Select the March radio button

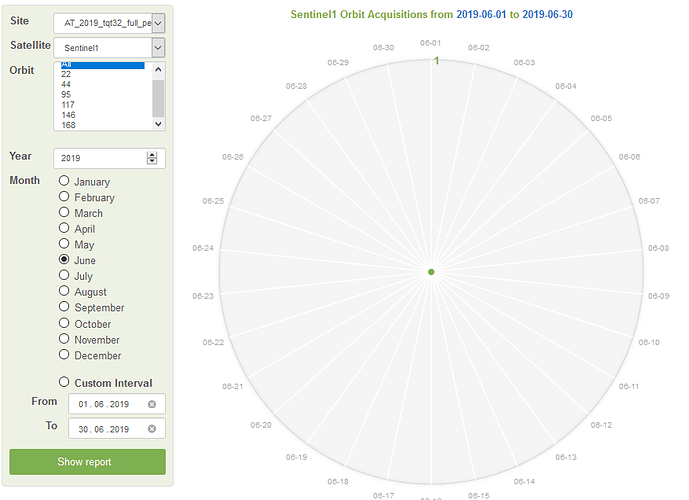(x=64, y=212)
